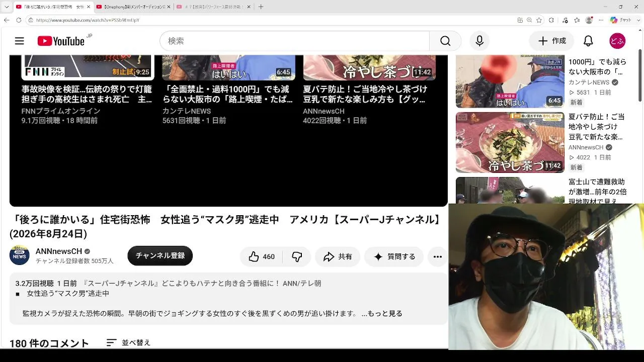Open end-screen 6:45 はいはい video thumbnail
This screenshot has height=362, width=644.
point(228,67)
